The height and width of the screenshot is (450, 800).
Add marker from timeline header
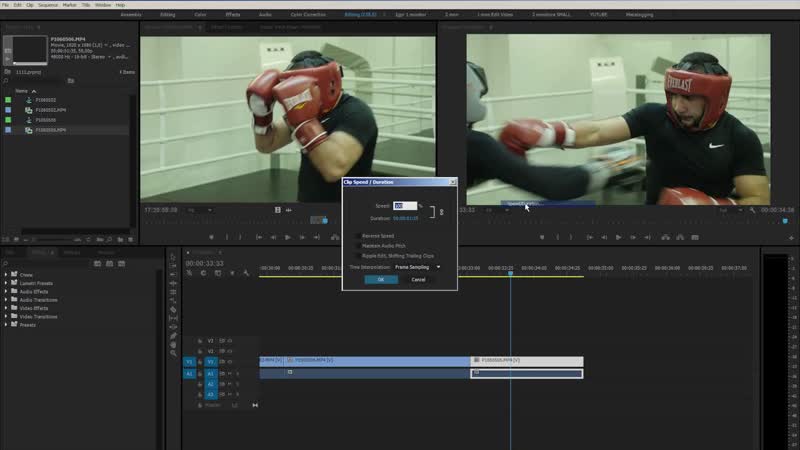coord(232,273)
